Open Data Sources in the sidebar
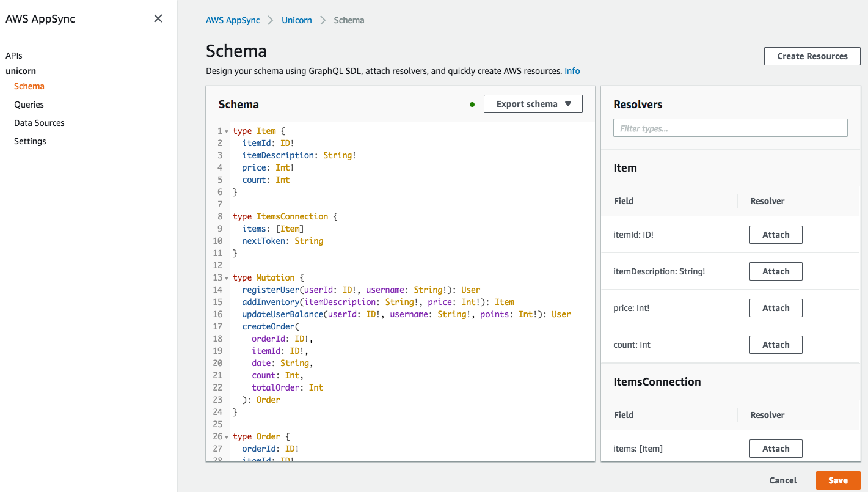Screen dimensions: 868x492 click(x=39, y=123)
